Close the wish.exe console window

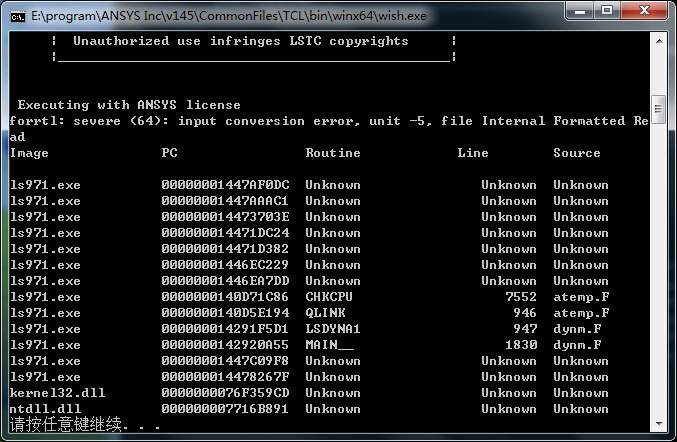click(x=643, y=13)
